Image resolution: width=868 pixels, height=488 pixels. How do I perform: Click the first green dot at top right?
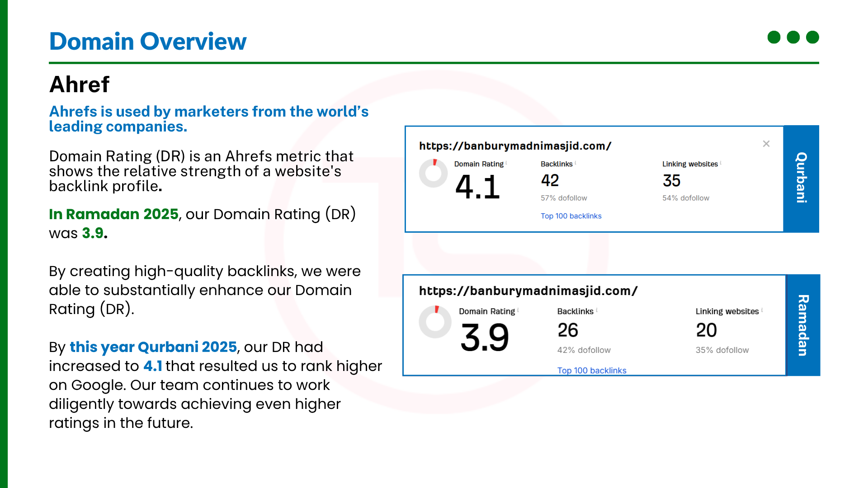click(774, 37)
